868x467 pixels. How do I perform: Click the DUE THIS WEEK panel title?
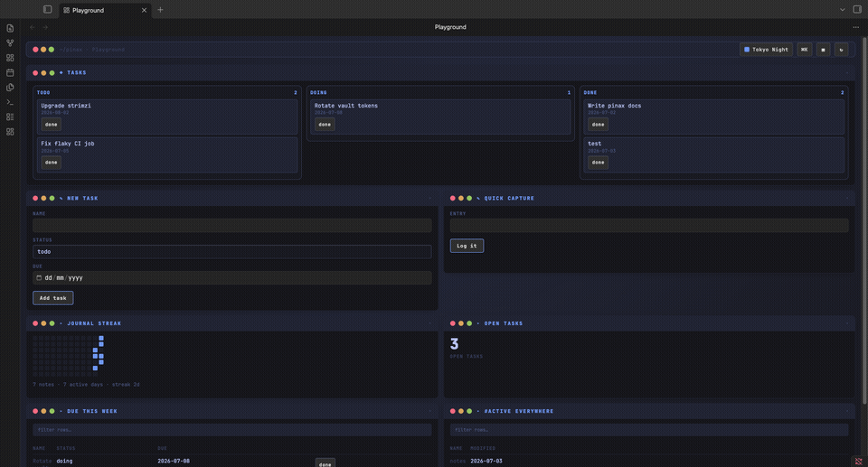click(92, 412)
